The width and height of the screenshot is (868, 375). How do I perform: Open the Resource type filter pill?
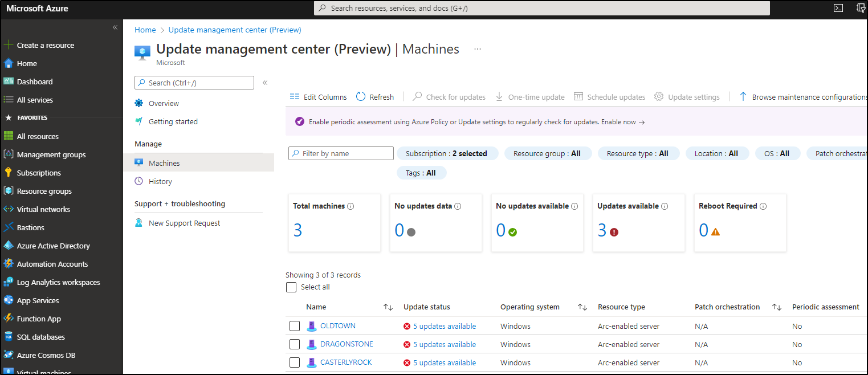pyautogui.click(x=638, y=153)
